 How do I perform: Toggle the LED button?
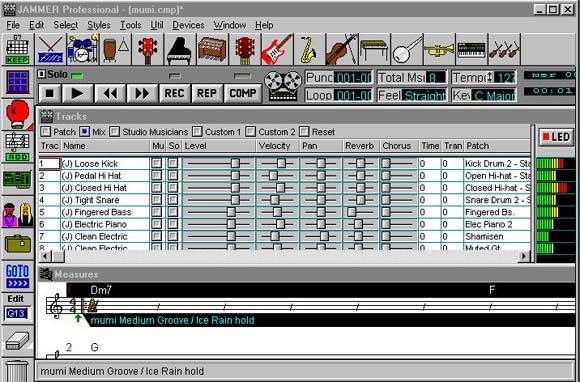click(556, 137)
